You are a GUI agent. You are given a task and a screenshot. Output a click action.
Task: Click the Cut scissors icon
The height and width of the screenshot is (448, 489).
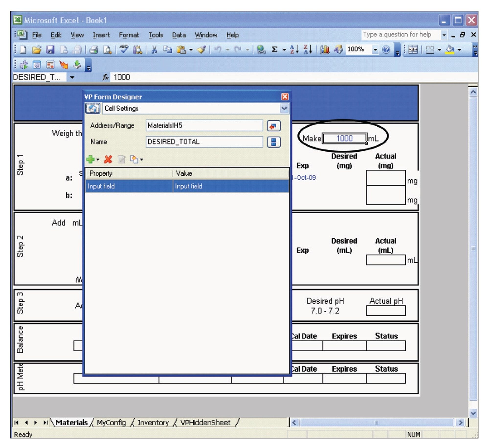[x=154, y=50]
